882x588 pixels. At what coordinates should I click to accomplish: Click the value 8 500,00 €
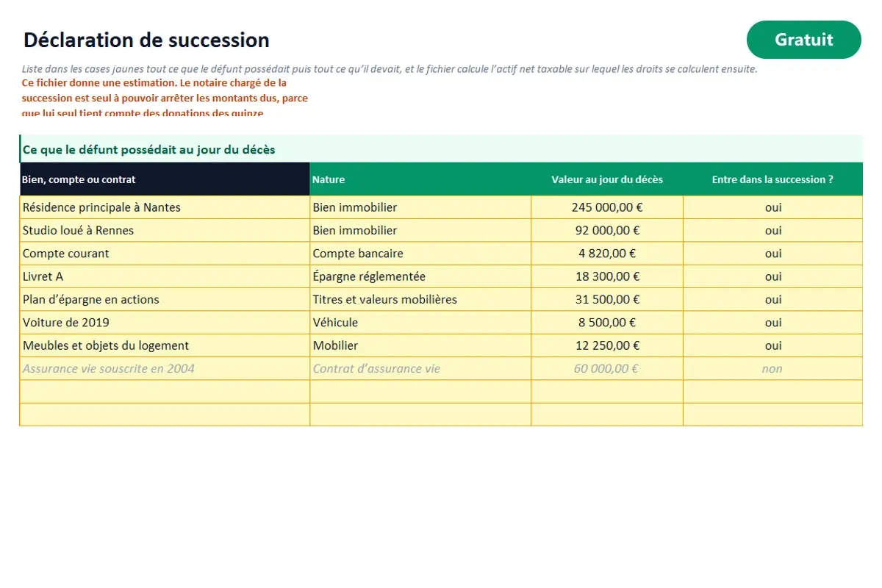tap(607, 323)
